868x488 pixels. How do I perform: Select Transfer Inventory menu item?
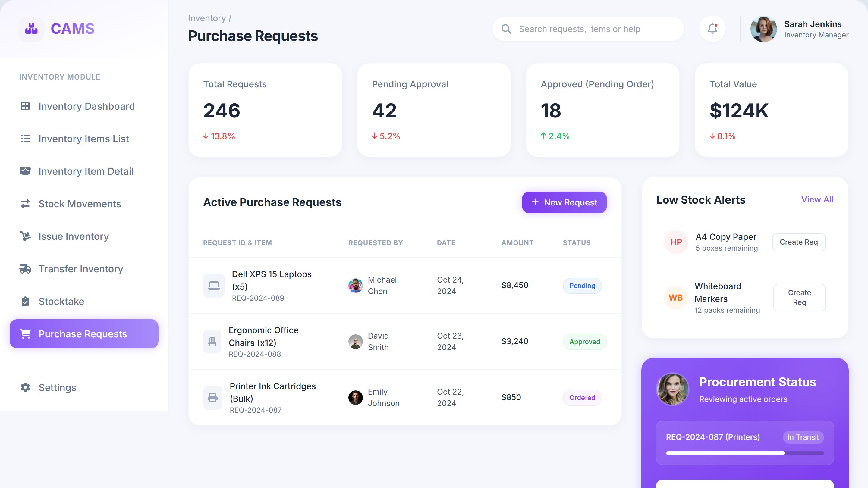(84, 269)
